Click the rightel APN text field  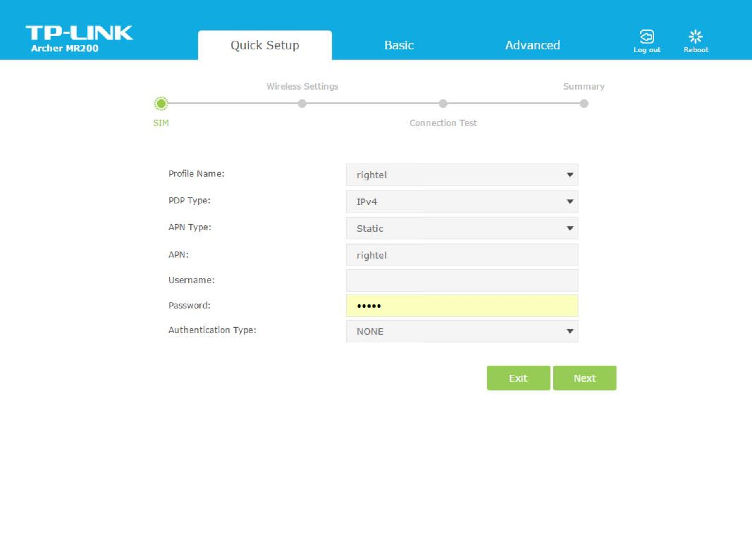point(462,255)
